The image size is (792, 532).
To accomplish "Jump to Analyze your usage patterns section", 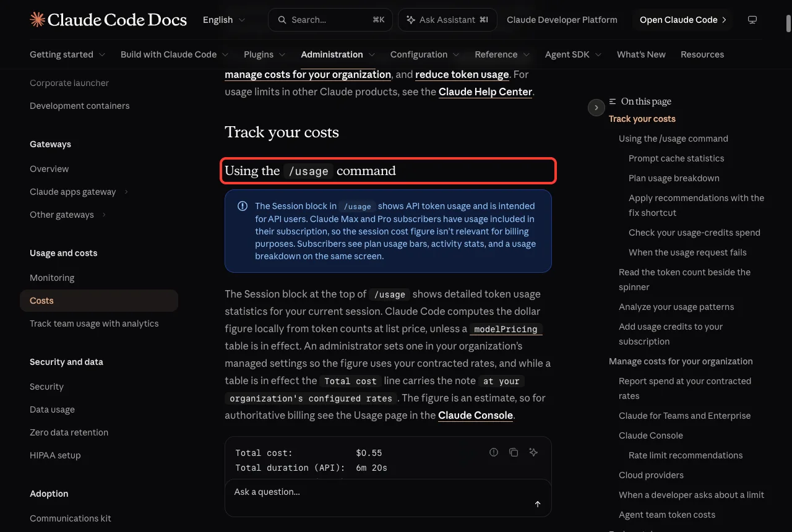I will (676, 307).
